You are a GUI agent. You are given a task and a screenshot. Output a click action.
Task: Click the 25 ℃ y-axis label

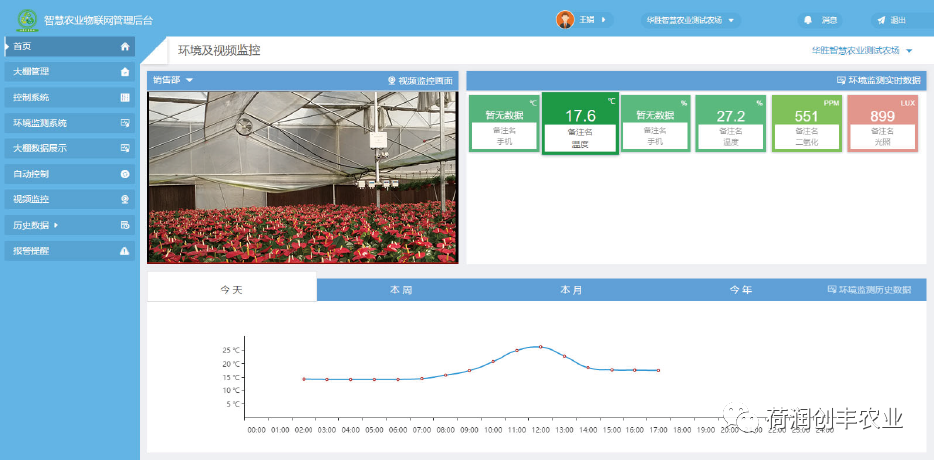coord(231,350)
